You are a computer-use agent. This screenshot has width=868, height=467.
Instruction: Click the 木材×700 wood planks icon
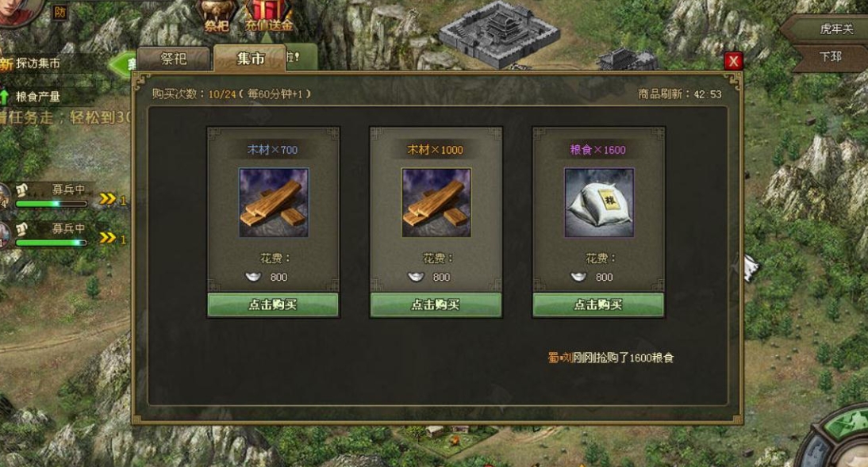274,202
